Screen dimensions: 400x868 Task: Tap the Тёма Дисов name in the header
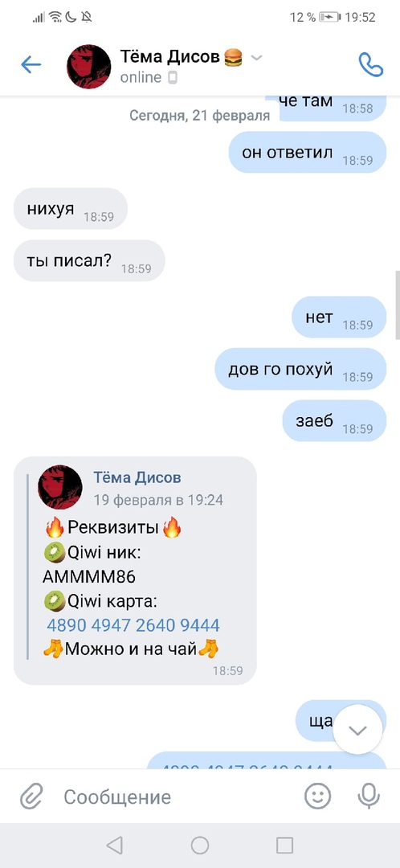coord(171,56)
